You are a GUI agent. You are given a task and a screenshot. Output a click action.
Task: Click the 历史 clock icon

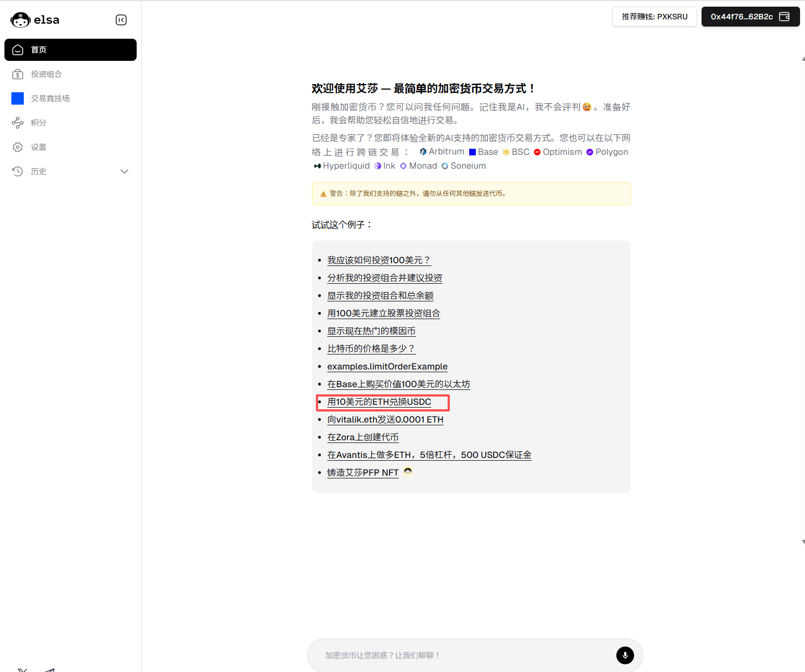pyautogui.click(x=17, y=171)
